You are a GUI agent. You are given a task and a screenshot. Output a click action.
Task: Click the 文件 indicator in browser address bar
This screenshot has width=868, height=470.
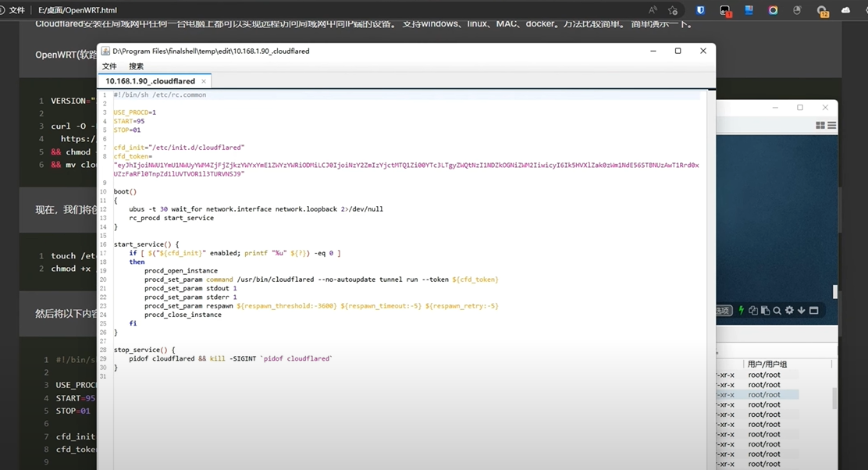click(x=18, y=10)
